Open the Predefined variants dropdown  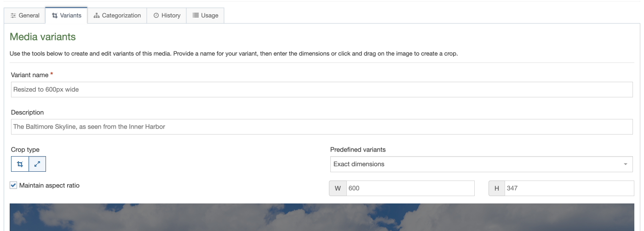pyautogui.click(x=481, y=164)
